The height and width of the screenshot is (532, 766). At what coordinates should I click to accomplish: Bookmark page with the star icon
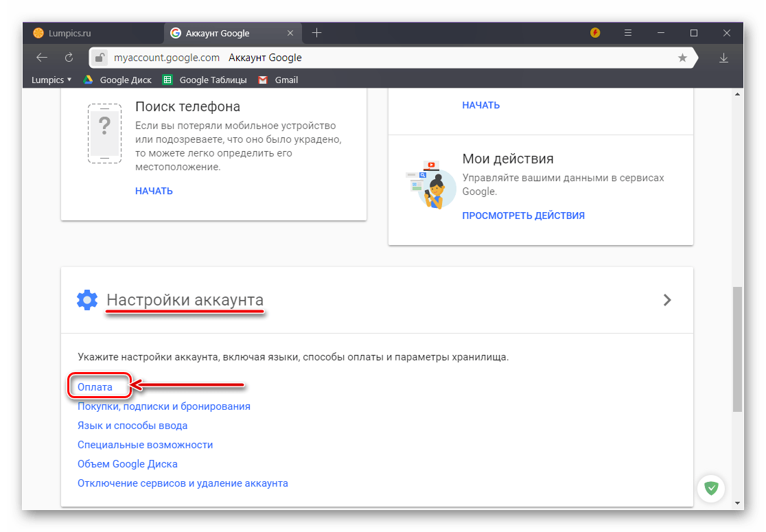(x=682, y=58)
